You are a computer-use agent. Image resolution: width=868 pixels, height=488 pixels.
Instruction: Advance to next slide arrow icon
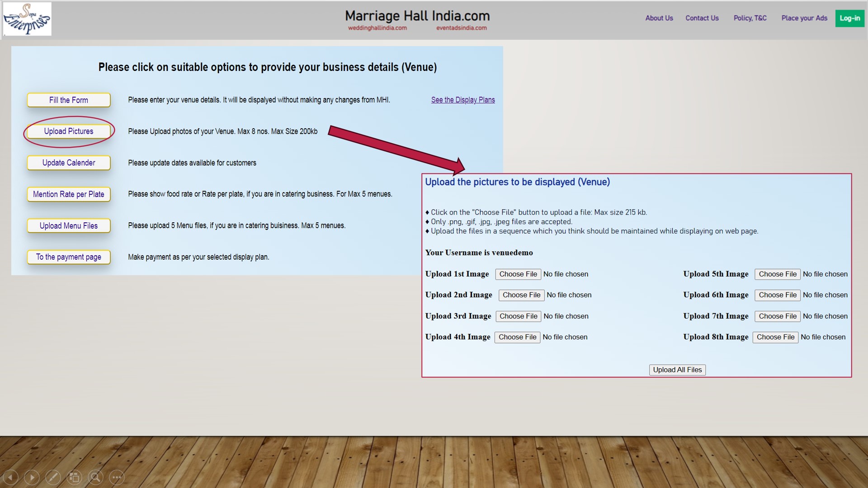(32, 477)
